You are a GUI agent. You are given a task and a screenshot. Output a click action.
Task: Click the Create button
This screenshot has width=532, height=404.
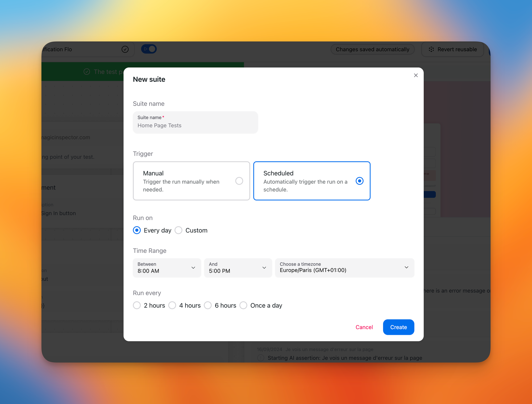398,327
